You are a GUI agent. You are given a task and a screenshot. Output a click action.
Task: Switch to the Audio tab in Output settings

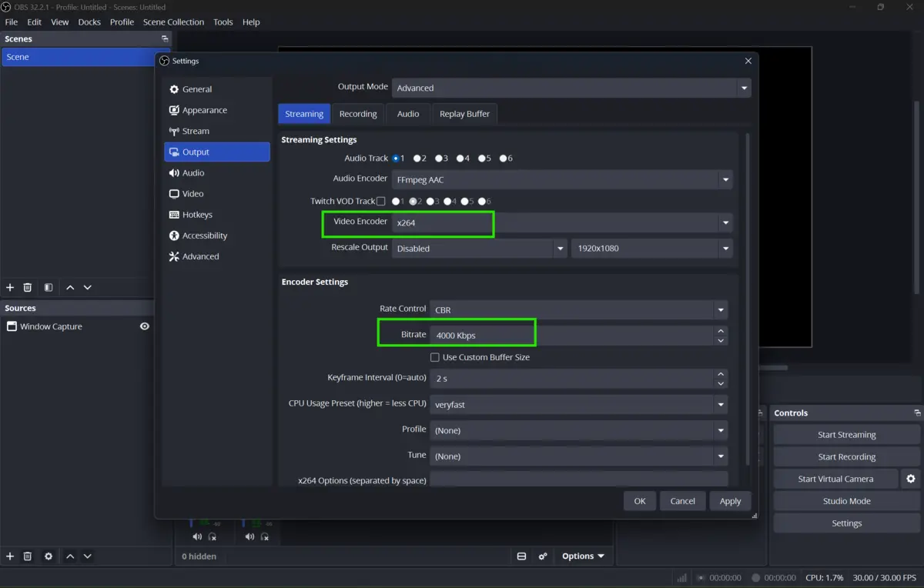(x=408, y=114)
